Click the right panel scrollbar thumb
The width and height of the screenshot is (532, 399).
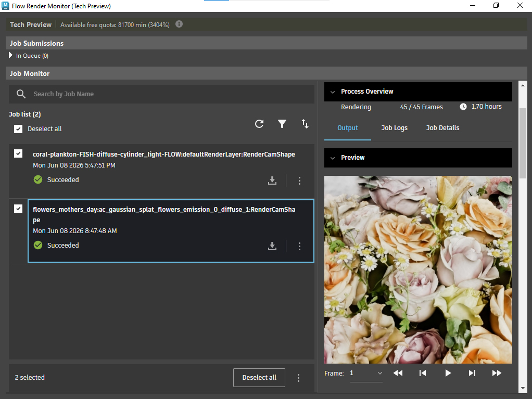[x=523, y=143]
